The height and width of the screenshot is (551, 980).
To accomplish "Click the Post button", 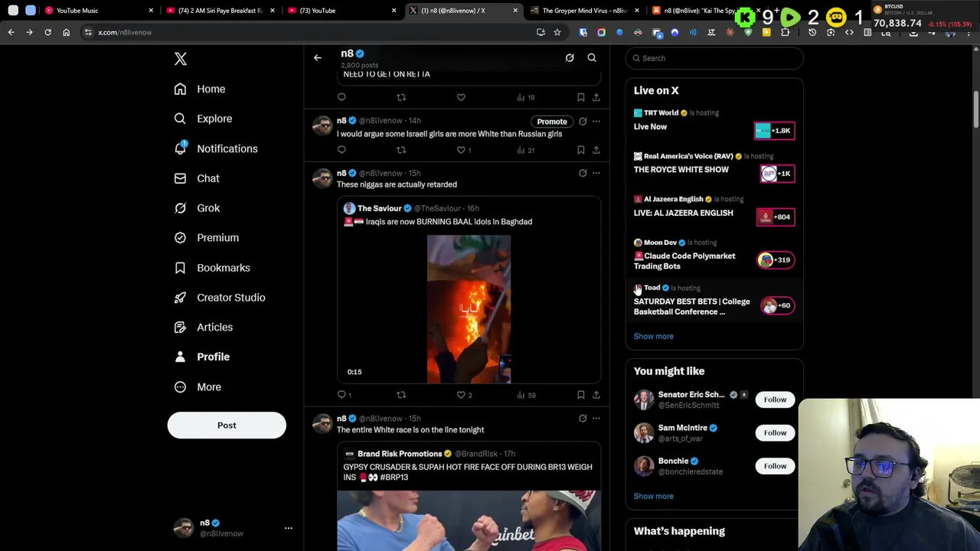I will coord(227,425).
